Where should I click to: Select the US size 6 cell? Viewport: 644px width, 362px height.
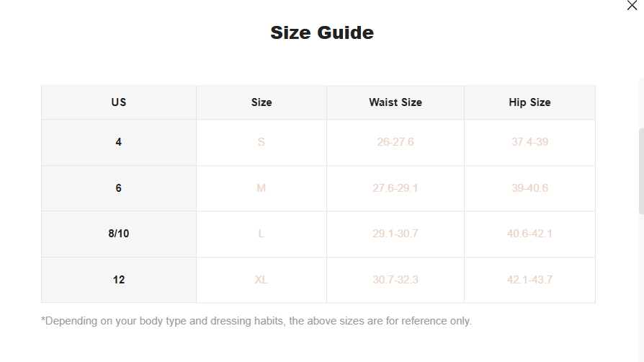[x=119, y=188]
